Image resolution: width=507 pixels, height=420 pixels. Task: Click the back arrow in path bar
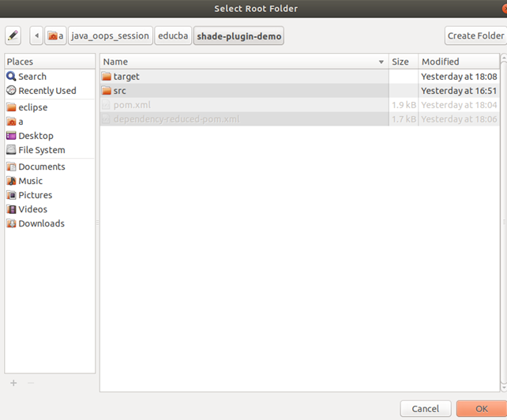36,36
